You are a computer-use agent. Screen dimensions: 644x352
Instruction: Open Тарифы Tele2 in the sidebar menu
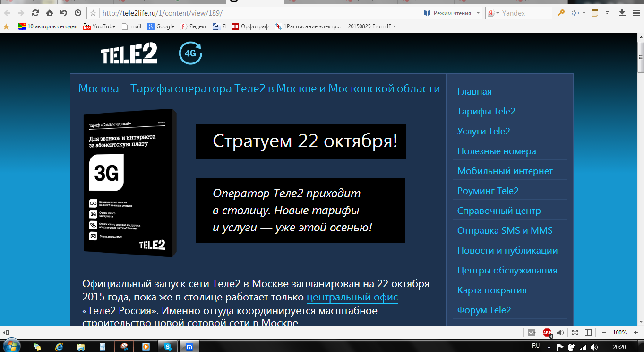point(486,112)
